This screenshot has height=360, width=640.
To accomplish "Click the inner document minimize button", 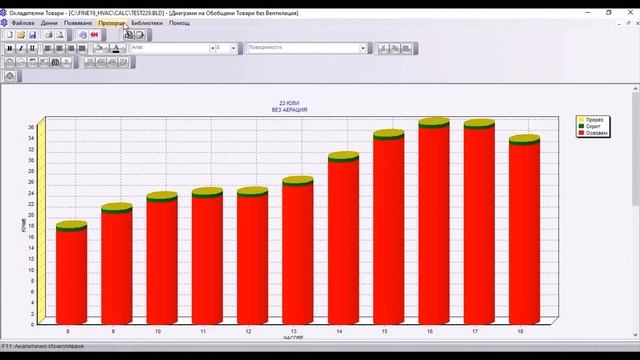I will 619,23.
